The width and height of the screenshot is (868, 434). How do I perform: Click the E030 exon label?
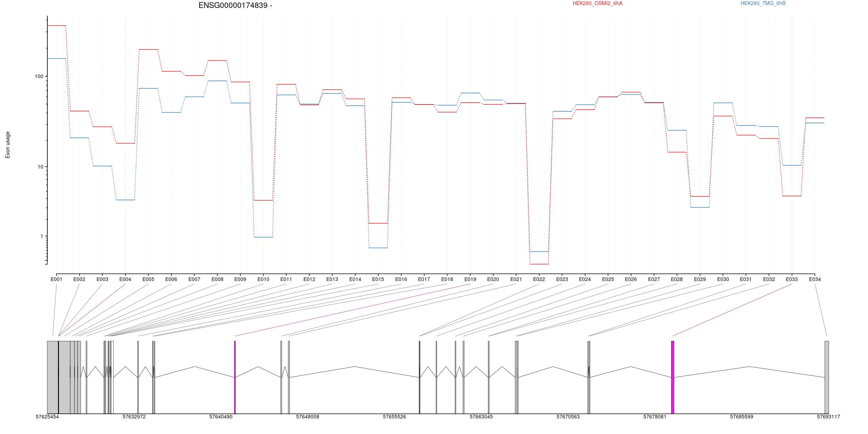(x=723, y=279)
